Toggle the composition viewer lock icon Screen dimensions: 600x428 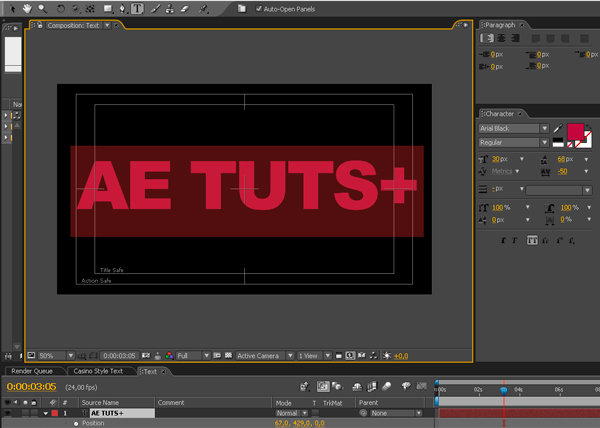[x=39, y=25]
